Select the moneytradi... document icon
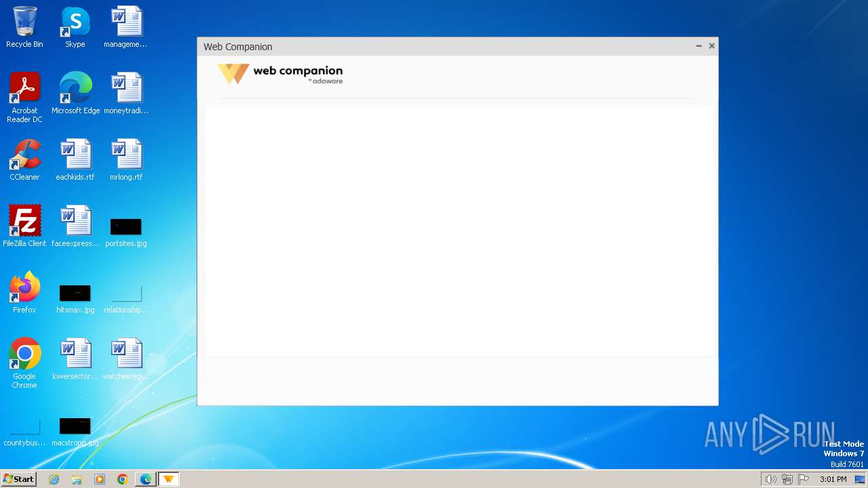Screen dimensions: 868x488 [125, 94]
